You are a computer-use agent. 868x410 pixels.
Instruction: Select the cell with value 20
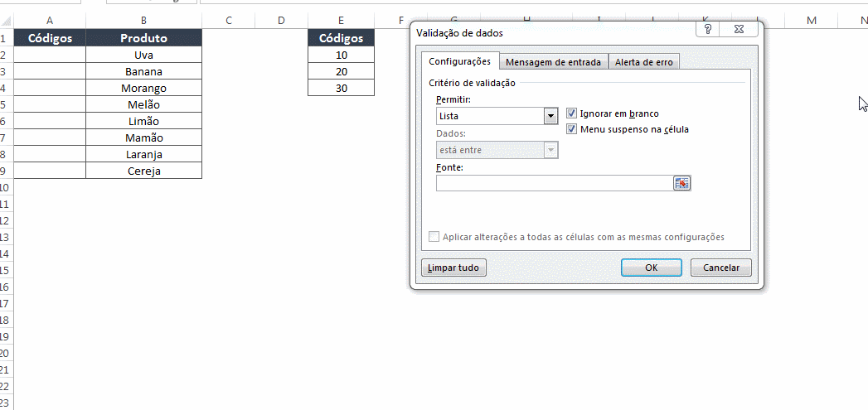(341, 71)
